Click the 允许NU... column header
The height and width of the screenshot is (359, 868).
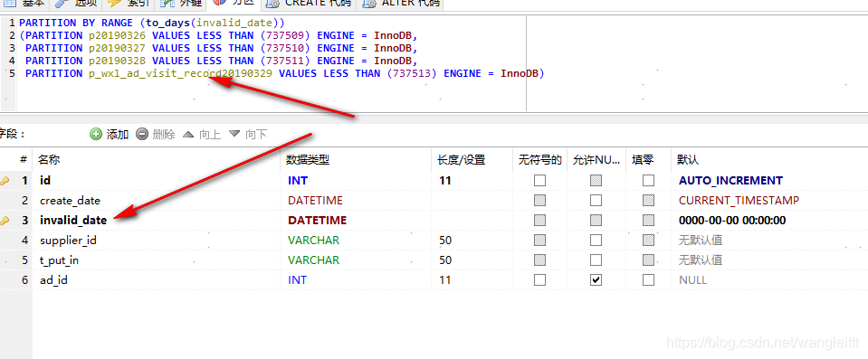pyautogui.click(x=596, y=160)
